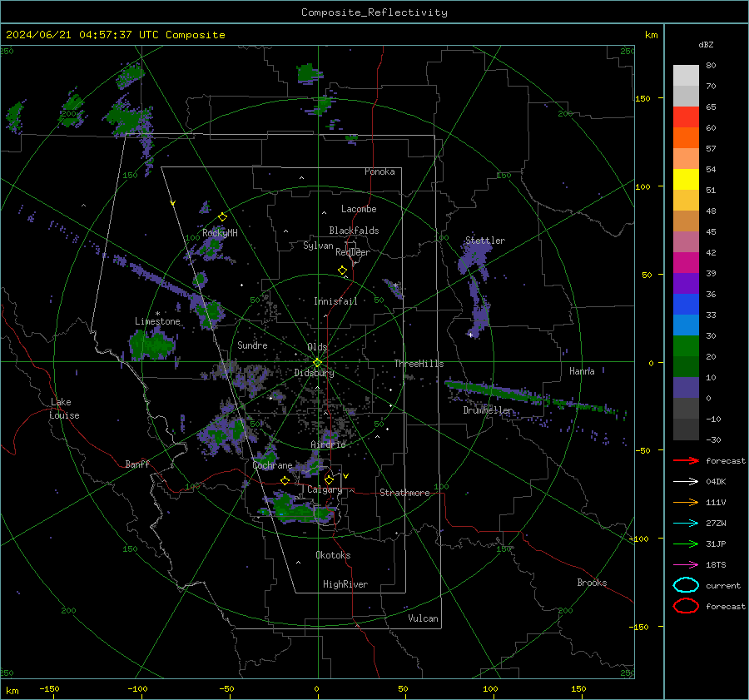
Task: Click the Vulcan town label
Action: pos(424,618)
